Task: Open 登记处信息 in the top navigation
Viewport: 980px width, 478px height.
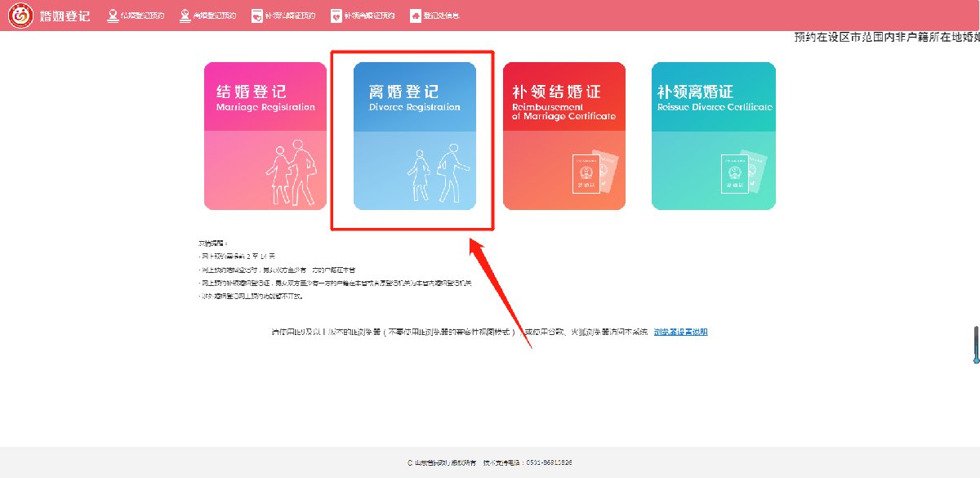Action: tap(434, 16)
